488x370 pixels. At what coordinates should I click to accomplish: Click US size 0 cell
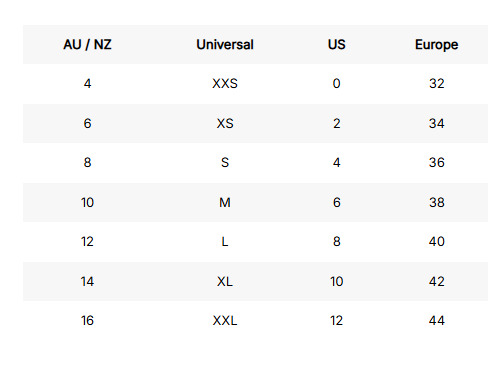[337, 83]
